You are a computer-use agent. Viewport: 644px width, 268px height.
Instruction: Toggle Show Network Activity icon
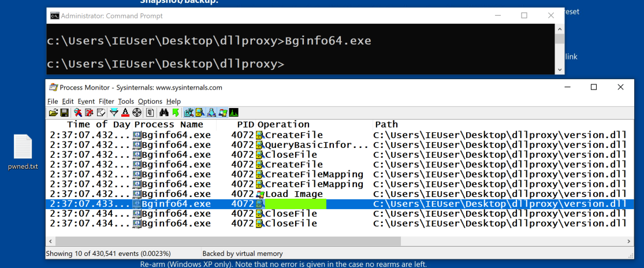211,113
